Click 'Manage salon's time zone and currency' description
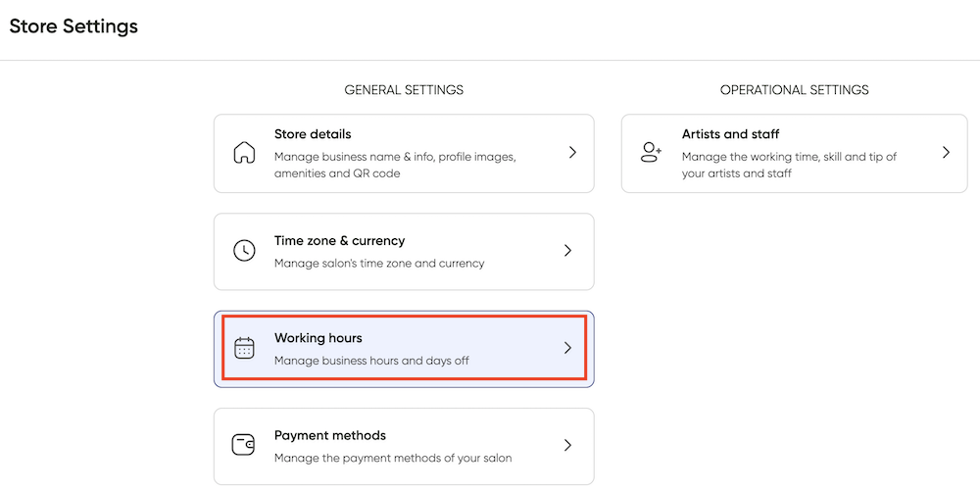Screen dimensions: 980x491 [379, 264]
